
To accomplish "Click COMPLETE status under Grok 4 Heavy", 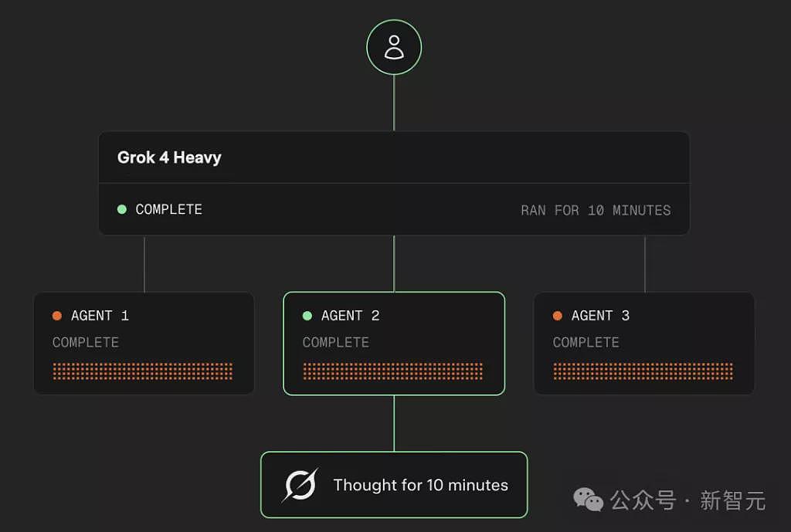I will point(169,209).
